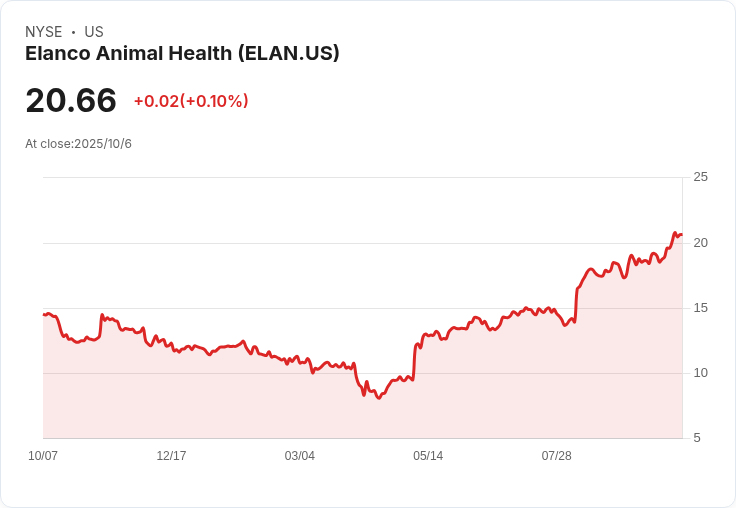
Task: Click the 10/07 date label on x-axis
Action: [43, 456]
